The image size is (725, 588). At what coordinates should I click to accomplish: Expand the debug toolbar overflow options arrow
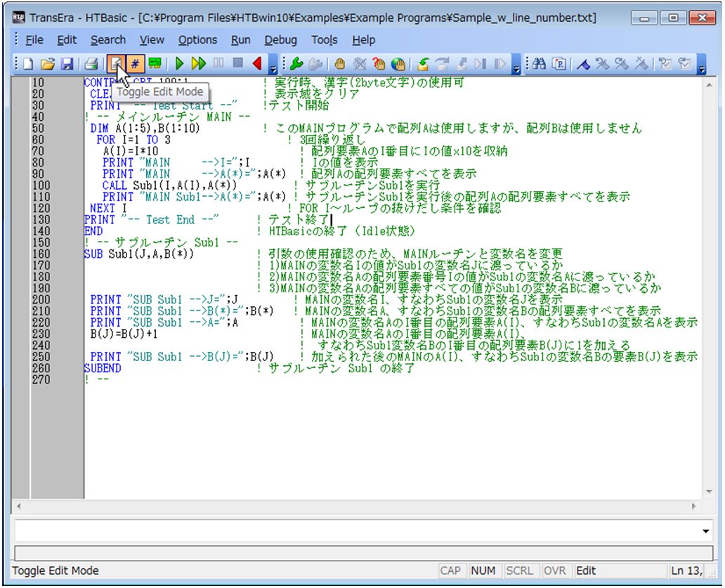point(516,65)
